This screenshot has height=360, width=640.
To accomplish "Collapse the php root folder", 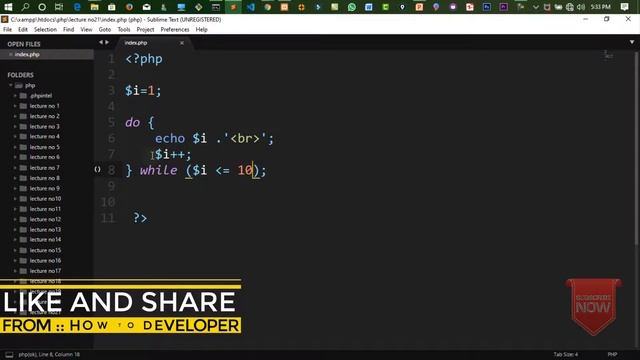I will [11, 85].
